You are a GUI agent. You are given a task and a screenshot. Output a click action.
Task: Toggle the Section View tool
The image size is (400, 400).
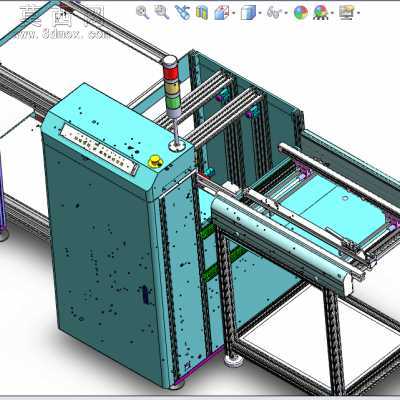[202, 13]
